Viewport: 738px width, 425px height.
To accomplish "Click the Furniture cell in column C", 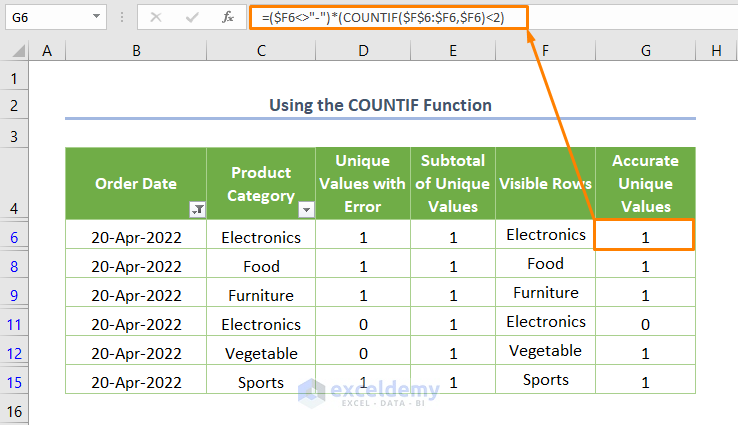I will click(x=260, y=295).
